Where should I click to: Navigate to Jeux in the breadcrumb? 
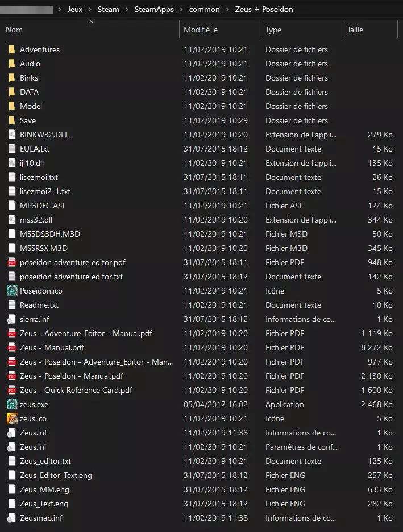pos(75,9)
